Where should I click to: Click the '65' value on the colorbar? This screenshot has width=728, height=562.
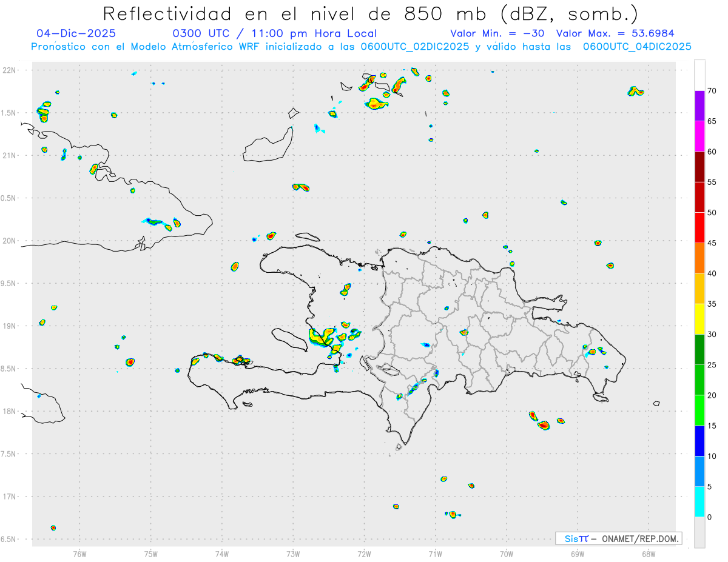click(712, 121)
